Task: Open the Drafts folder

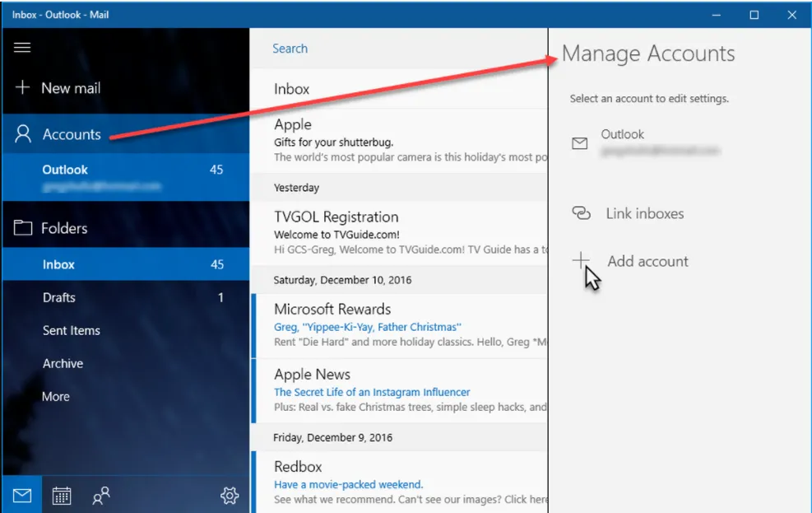Action: click(x=59, y=297)
